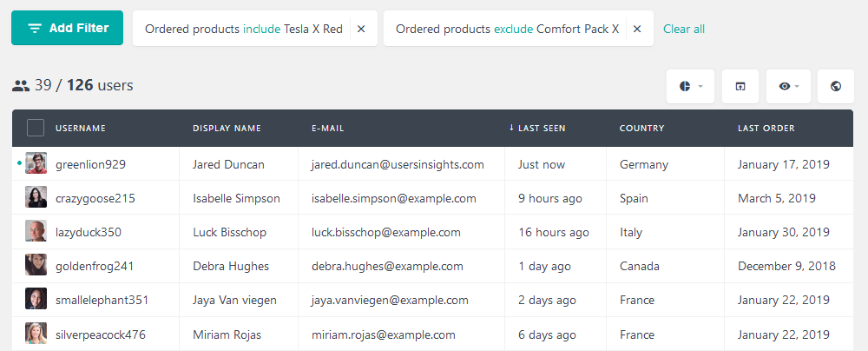The height and width of the screenshot is (351, 868).
Task: Sort by Last Seen column header
Action: click(x=537, y=128)
